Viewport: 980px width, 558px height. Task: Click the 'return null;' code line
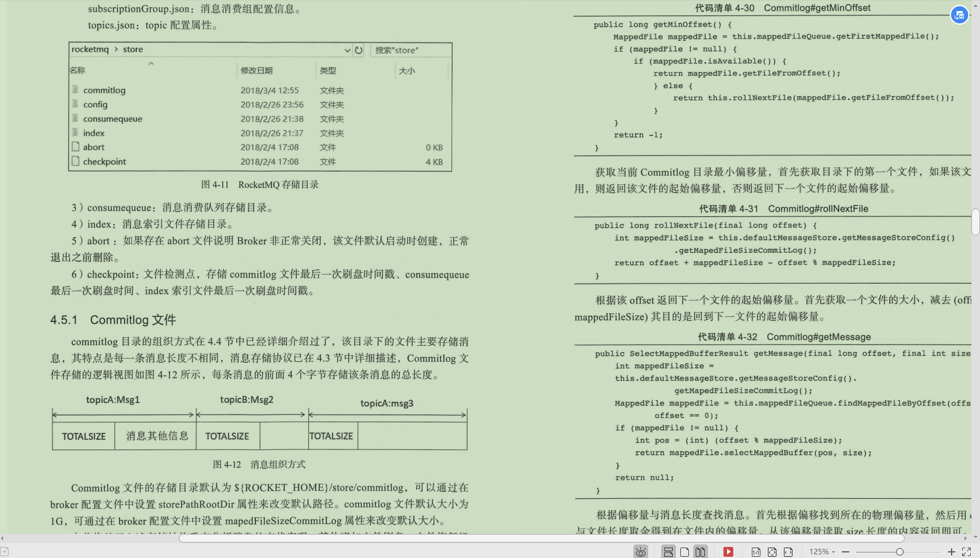click(x=644, y=478)
